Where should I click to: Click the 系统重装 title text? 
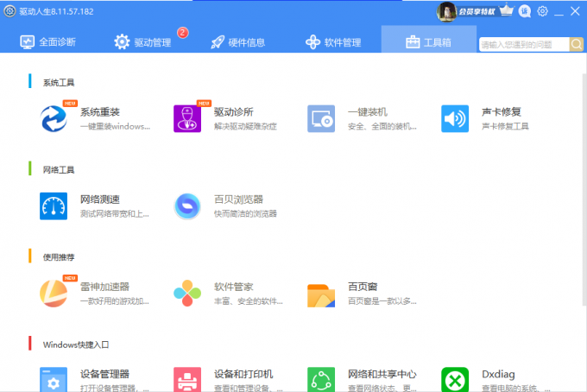point(100,112)
